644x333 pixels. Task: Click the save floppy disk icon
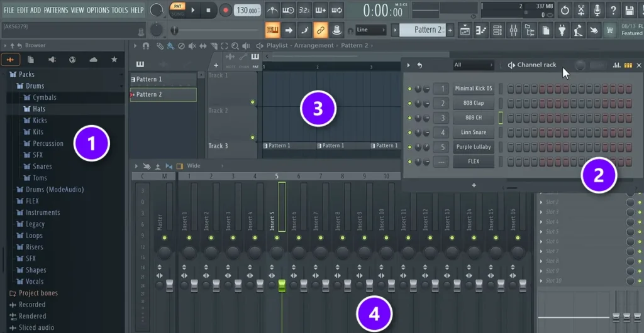point(629,10)
